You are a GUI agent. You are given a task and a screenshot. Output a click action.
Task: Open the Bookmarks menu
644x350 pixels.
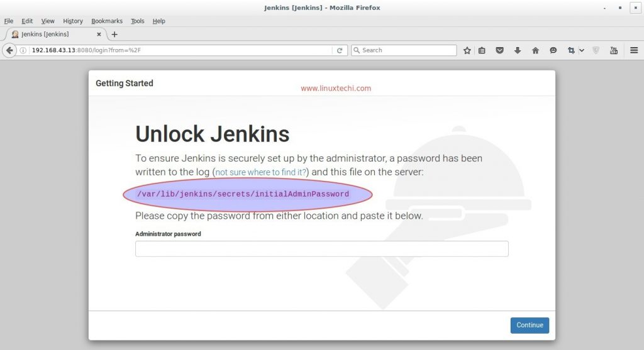tap(107, 21)
